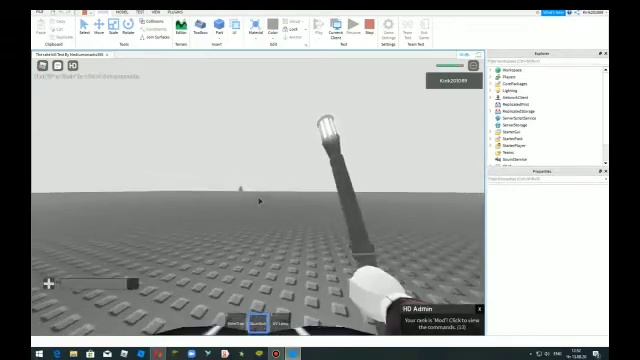Expand the NetworkClient node
This screenshot has width=640, height=360.
point(491,98)
